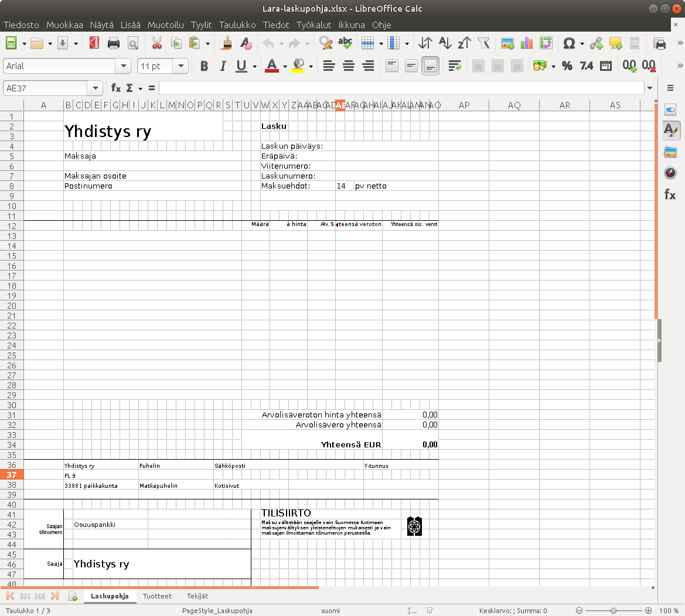
Task: Switch to the Tuotteet sheet tab
Action: coord(157,596)
